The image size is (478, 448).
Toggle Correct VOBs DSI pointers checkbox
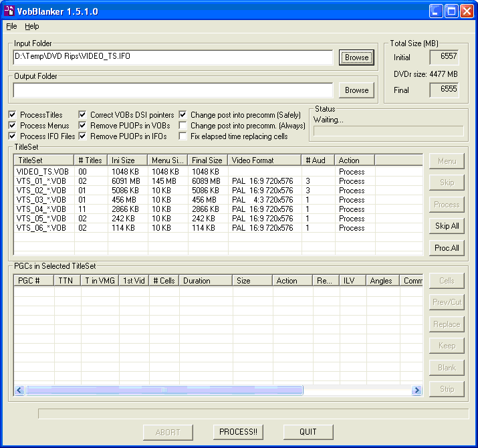[x=82, y=114]
